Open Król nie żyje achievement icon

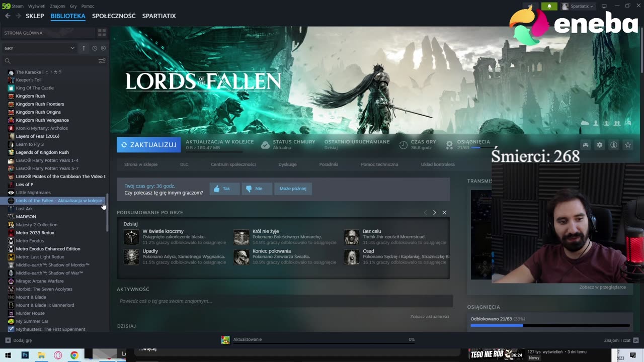(242, 237)
